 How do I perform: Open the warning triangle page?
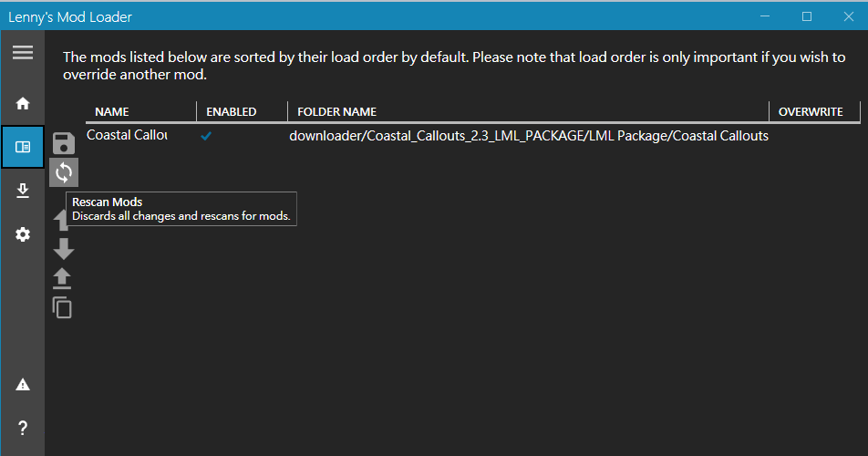click(23, 385)
